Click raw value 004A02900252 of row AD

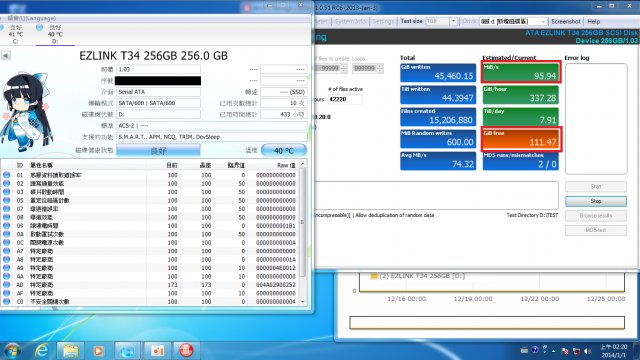tap(276, 284)
